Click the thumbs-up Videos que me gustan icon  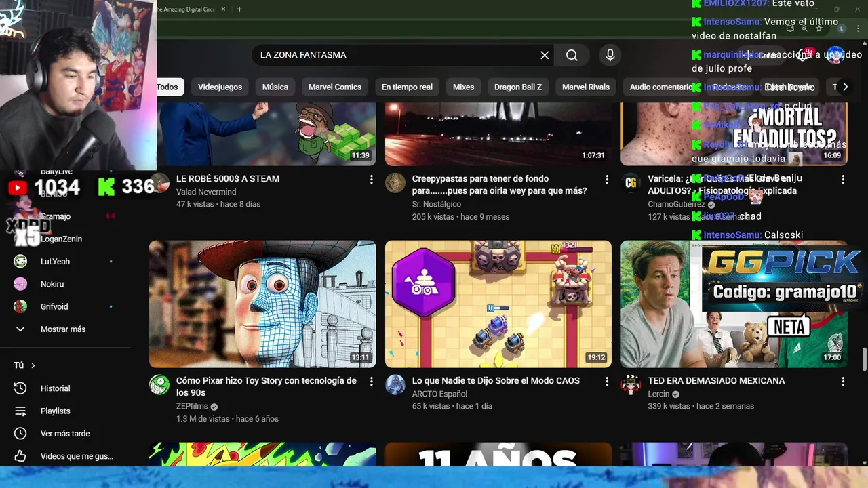tap(20, 456)
